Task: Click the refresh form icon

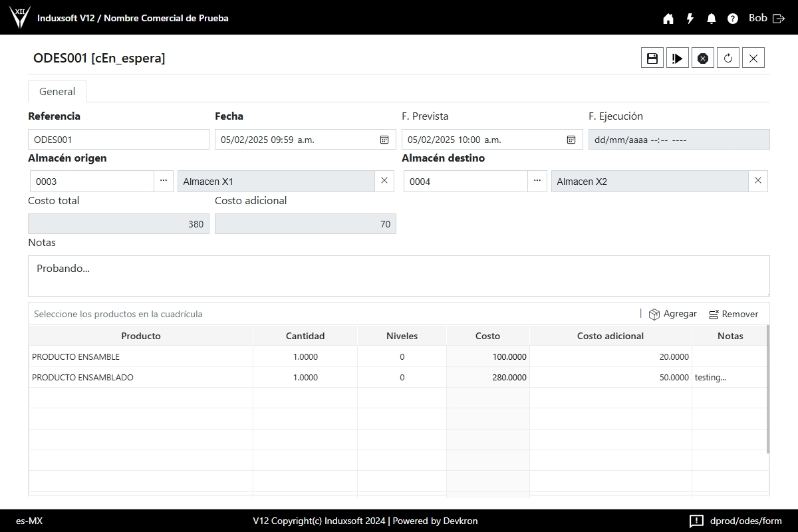Action: click(x=728, y=58)
